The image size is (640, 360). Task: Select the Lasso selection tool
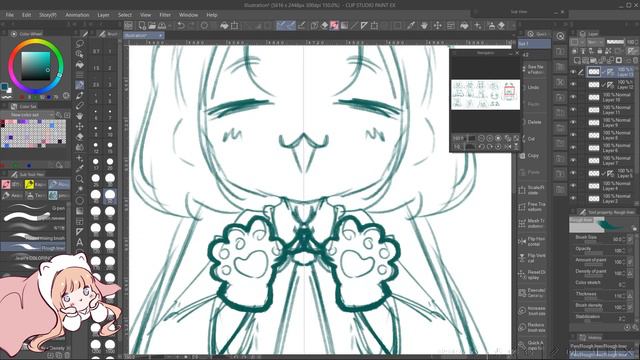tap(80, 43)
